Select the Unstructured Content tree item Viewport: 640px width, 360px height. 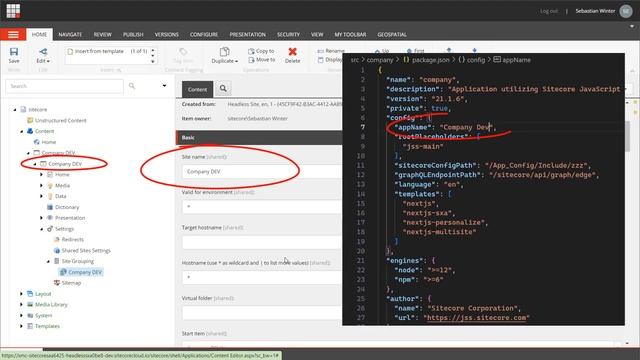[60, 120]
